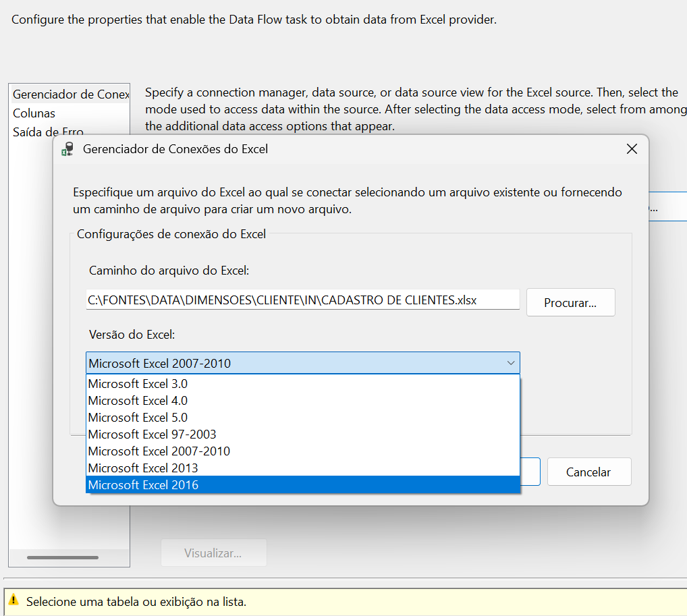This screenshot has width=687, height=616.
Task: Click the Versão do Excel label
Action: (132, 335)
